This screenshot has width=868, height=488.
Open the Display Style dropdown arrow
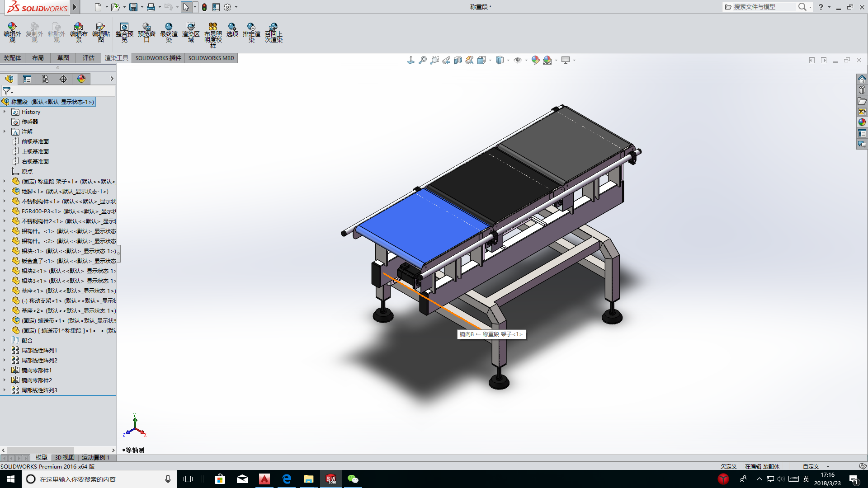point(507,60)
